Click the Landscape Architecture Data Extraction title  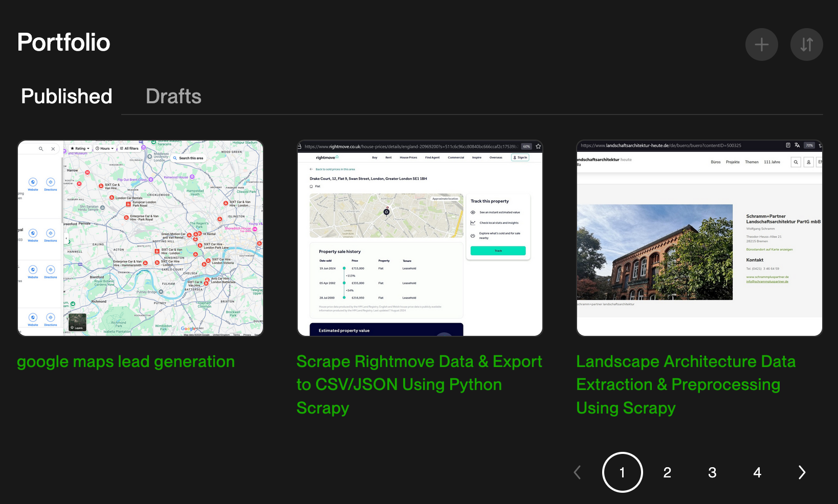686,385
